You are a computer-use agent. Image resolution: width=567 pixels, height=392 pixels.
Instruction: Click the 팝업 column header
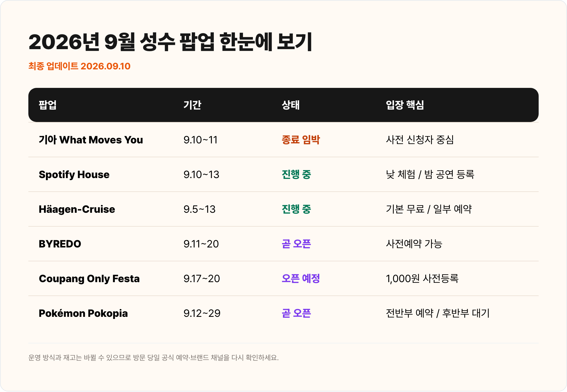pyautogui.click(x=48, y=105)
